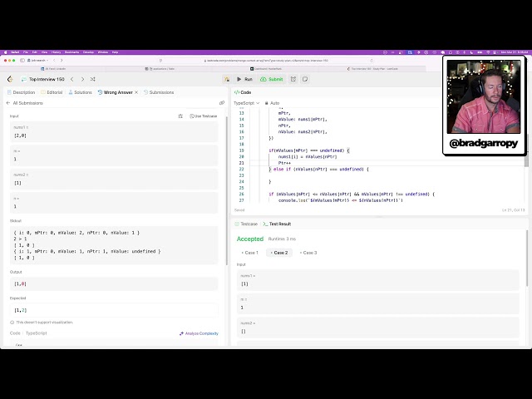532x399 pixels.
Task: Open the TypeScript language dropdown
Action: click(x=247, y=103)
